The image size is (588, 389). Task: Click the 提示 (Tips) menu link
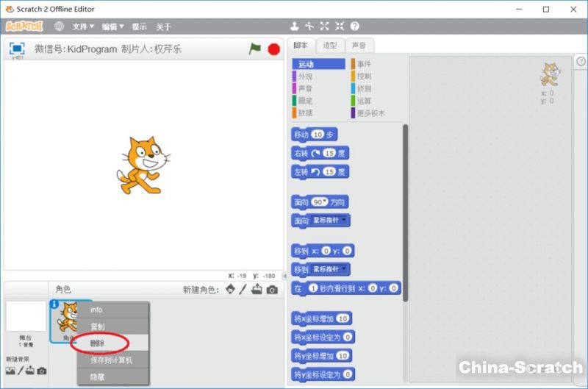click(139, 26)
